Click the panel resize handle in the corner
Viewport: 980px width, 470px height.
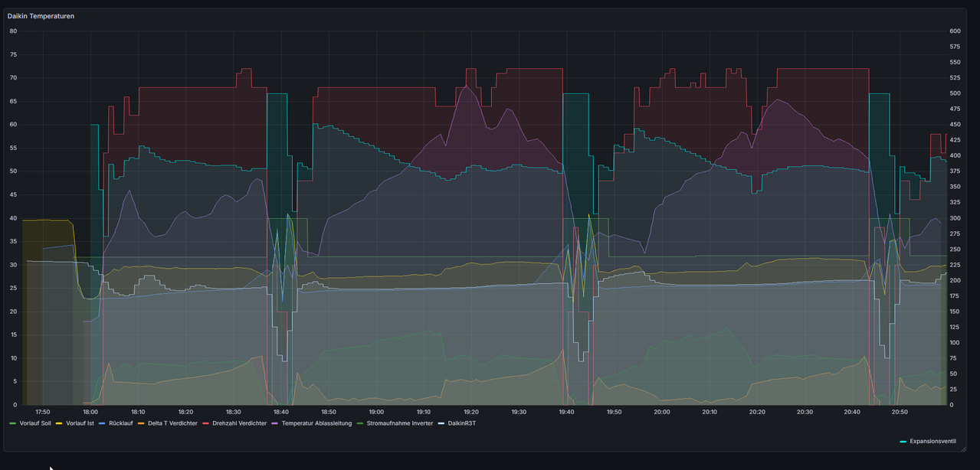(x=963, y=448)
